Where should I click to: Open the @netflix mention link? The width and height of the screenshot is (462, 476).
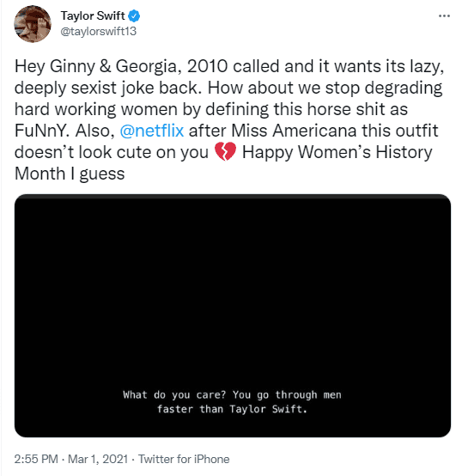click(x=152, y=131)
